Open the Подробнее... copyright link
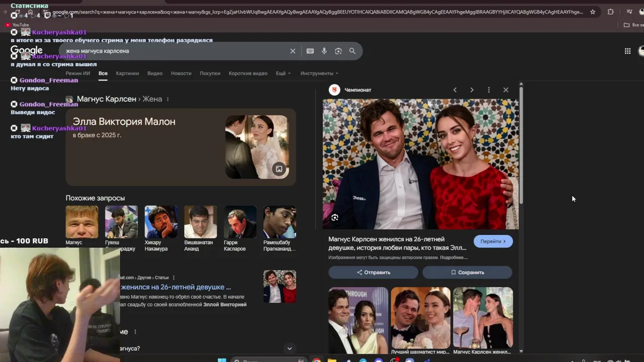The height and width of the screenshot is (362, 644). tap(453, 257)
